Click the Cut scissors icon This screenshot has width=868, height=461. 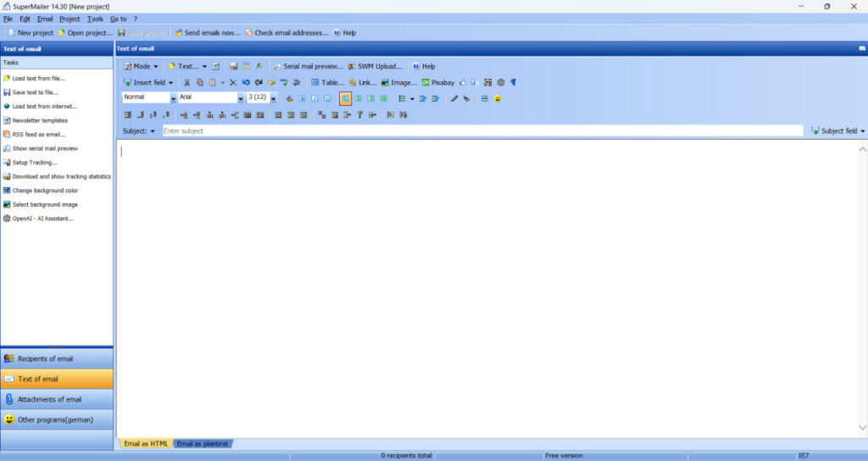pyautogui.click(x=187, y=82)
